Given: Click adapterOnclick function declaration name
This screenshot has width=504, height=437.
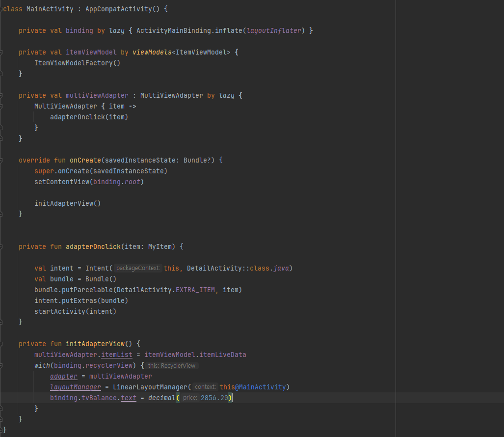Looking at the screenshot, I should (93, 246).
